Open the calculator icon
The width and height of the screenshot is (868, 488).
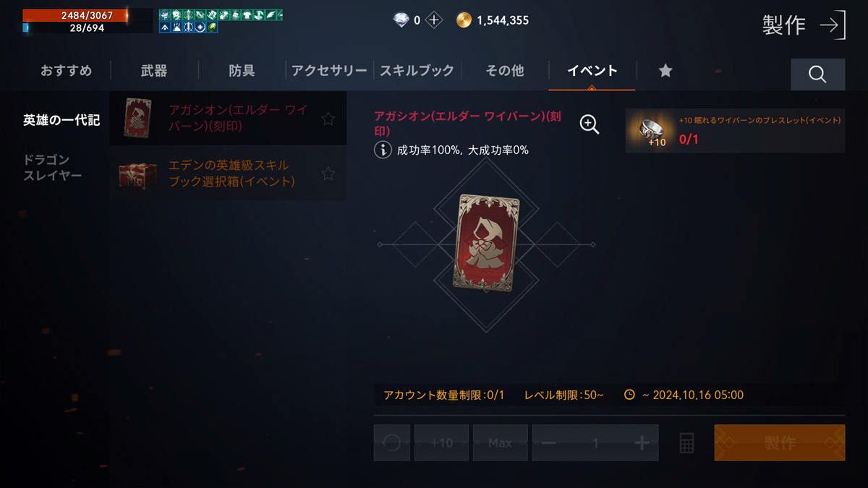(x=686, y=443)
